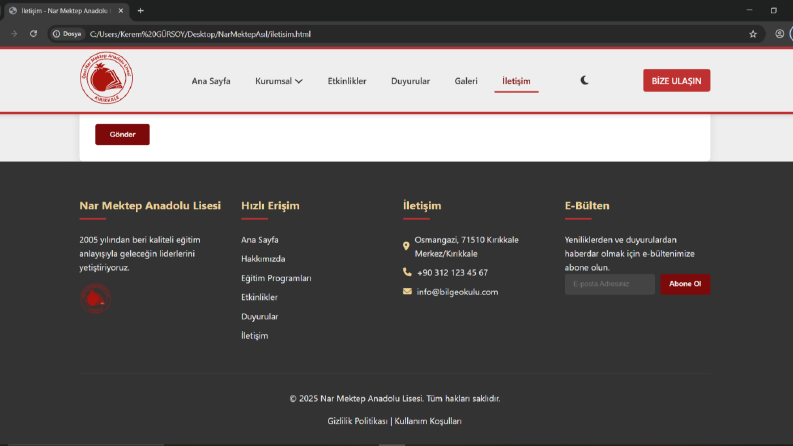Open the Hakkımızda footer link
The height and width of the screenshot is (446, 793).
[263, 259]
